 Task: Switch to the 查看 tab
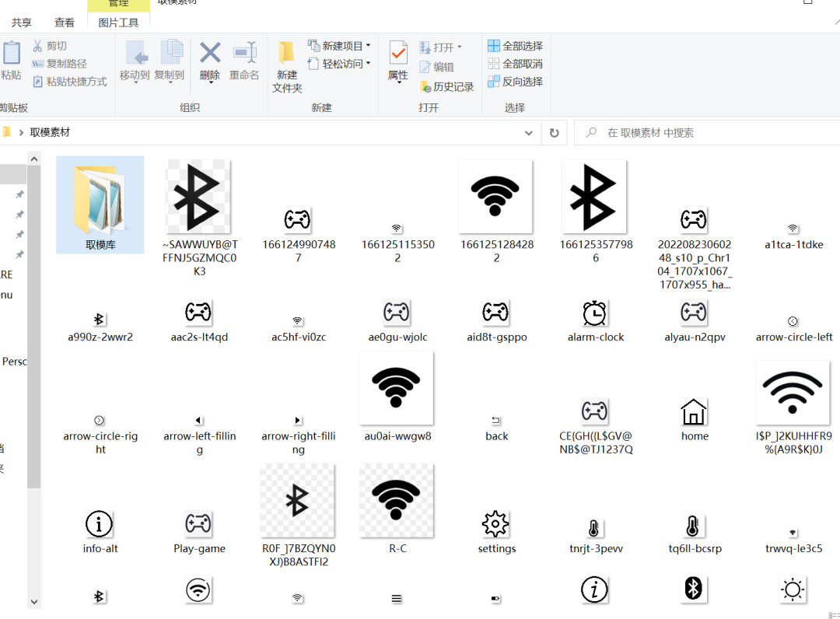(65, 22)
